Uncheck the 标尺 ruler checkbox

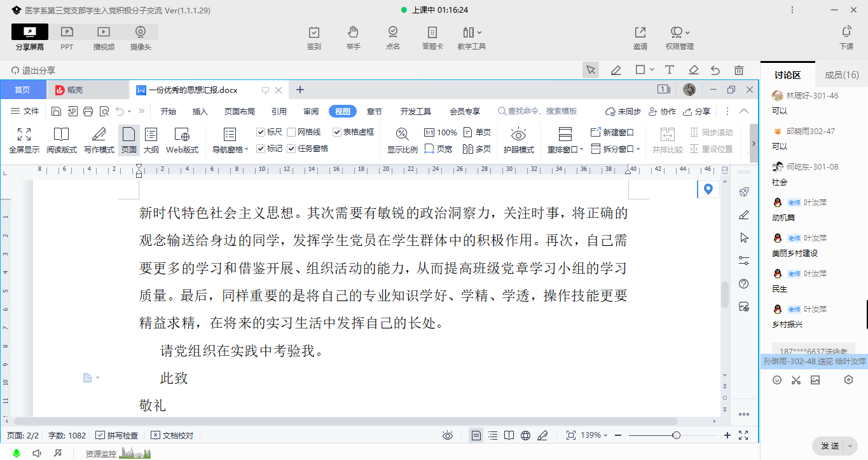pyautogui.click(x=261, y=132)
